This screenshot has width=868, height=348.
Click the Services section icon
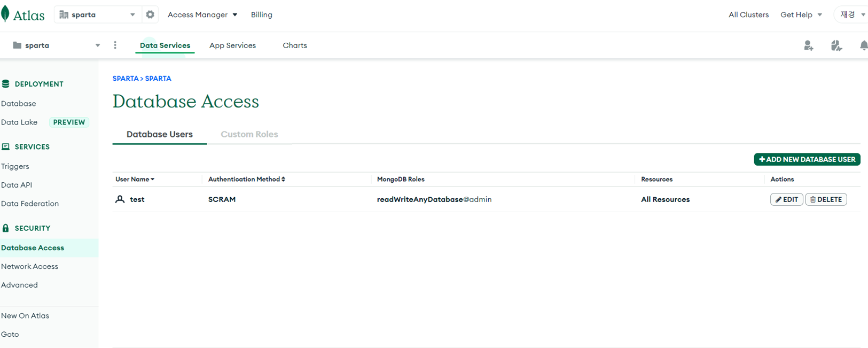[5, 146]
